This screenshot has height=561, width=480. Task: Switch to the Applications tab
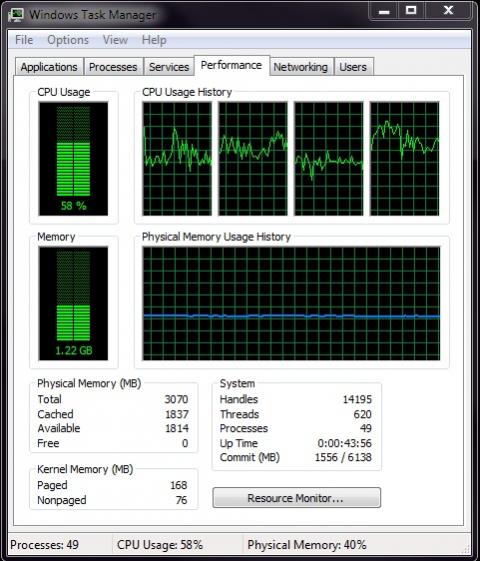coord(49,67)
